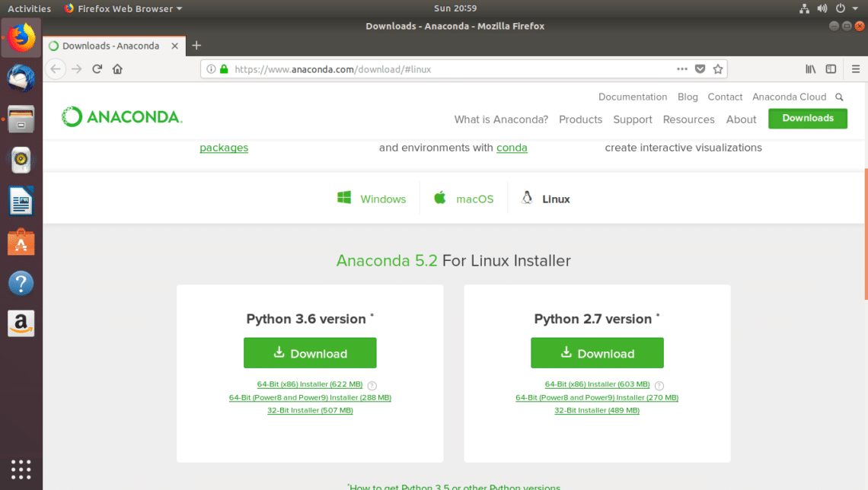Open the Firefox hamburger menu
This screenshot has width=868, height=490.
(x=856, y=69)
